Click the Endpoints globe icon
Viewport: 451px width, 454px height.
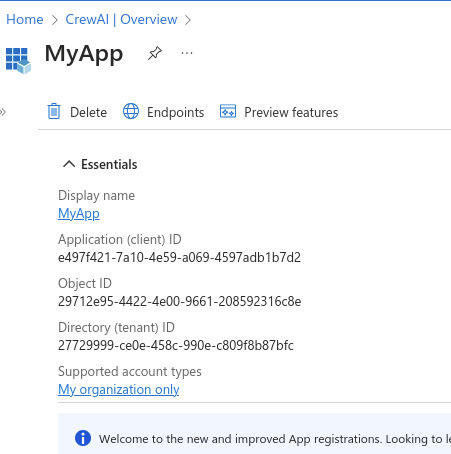pyautogui.click(x=131, y=111)
